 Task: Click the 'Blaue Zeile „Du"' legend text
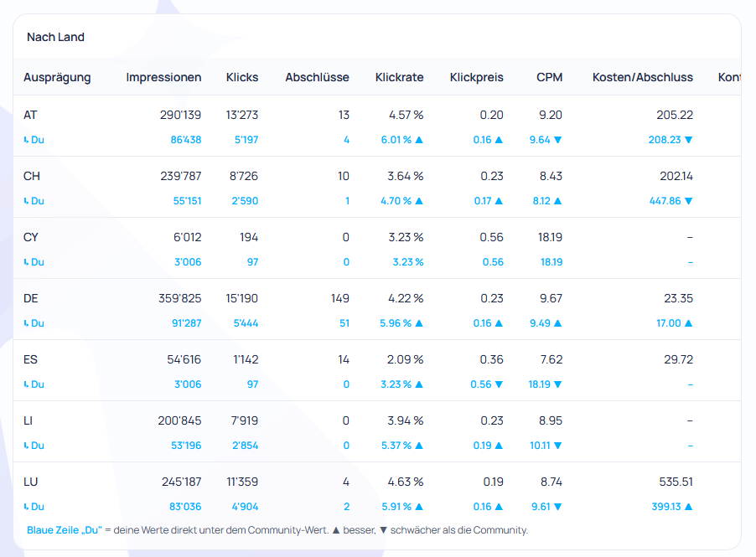(65, 530)
